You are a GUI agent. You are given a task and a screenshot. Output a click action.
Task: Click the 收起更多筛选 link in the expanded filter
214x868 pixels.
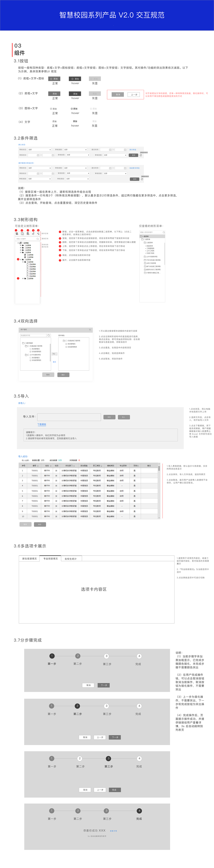tap(134, 168)
